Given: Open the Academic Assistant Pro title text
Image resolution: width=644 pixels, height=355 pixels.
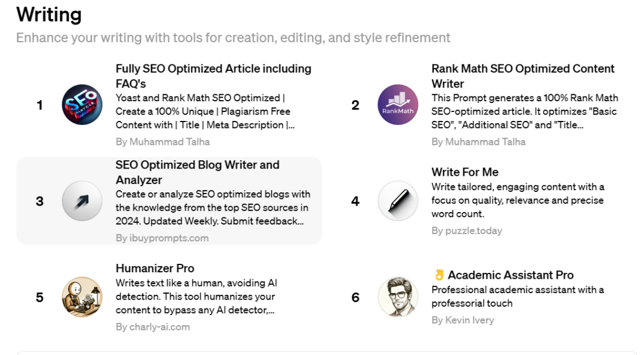Looking at the screenshot, I should click(x=510, y=275).
